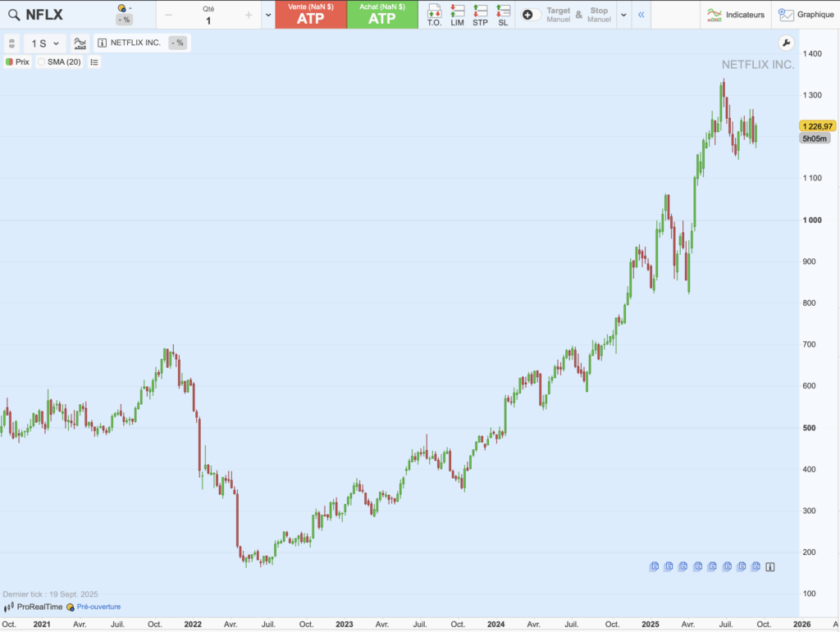Open the chart display style icon
Image resolution: width=840 pixels, height=632 pixels.
tap(80, 43)
